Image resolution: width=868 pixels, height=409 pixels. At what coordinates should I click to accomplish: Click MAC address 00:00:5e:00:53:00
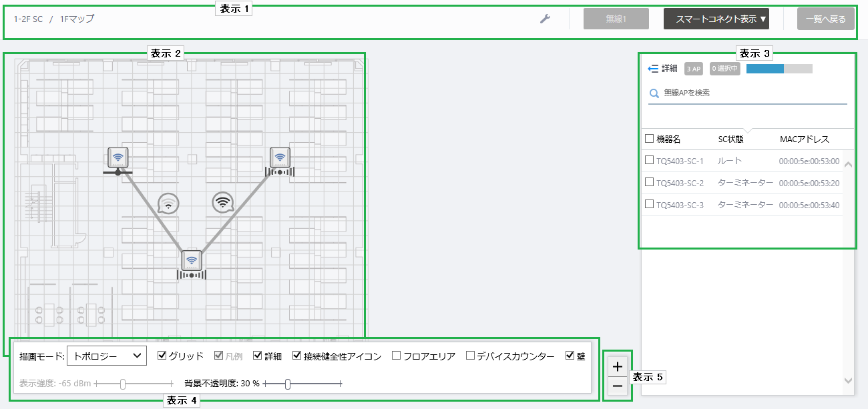pos(809,161)
